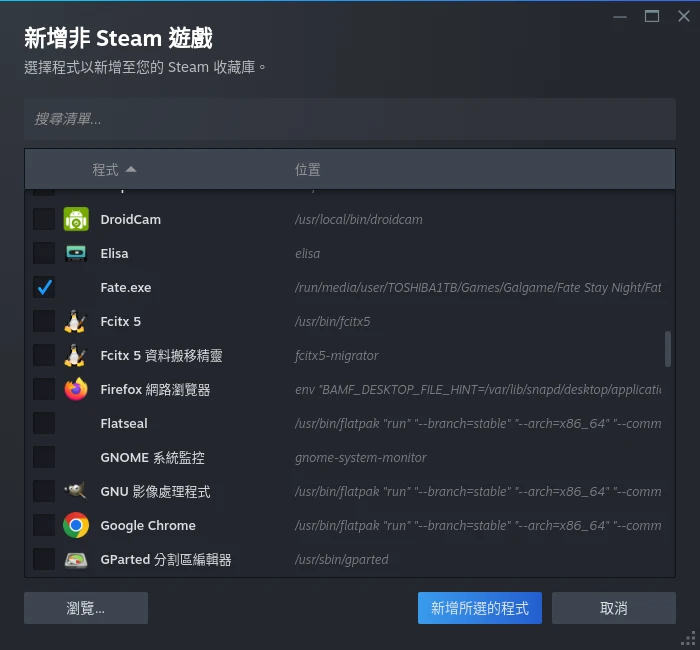Click the vertical scrollbar thumb in list

pyautogui.click(x=667, y=349)
